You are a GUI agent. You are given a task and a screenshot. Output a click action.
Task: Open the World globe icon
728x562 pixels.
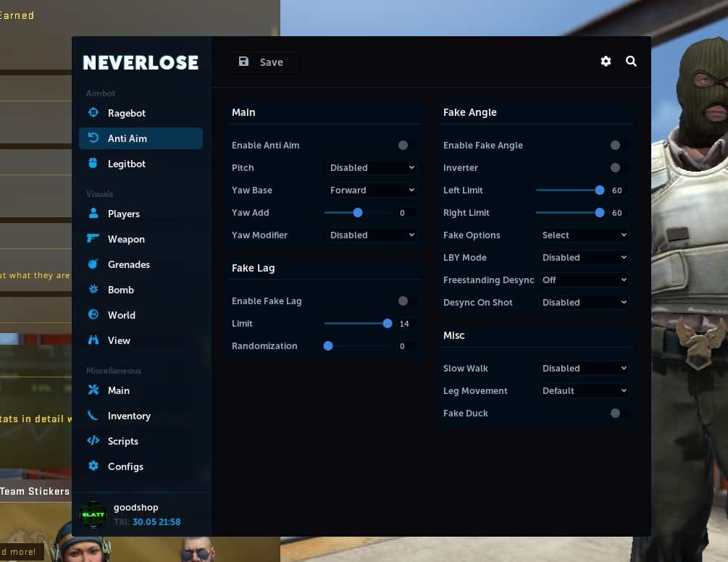click(x=93, y=315)
